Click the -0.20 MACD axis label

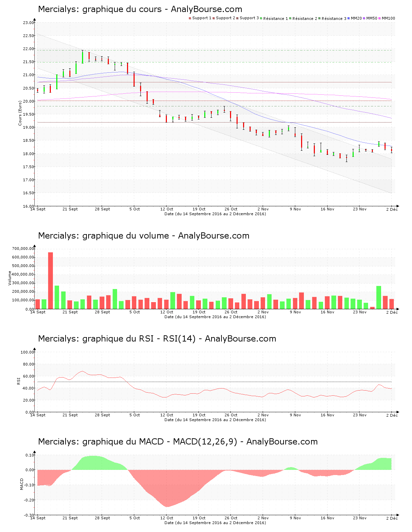[29, 500]
